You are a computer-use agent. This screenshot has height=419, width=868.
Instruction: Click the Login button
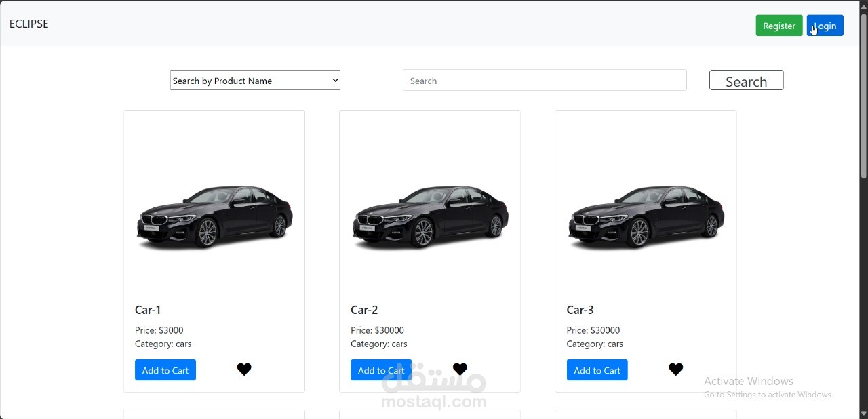click(825, 26)
